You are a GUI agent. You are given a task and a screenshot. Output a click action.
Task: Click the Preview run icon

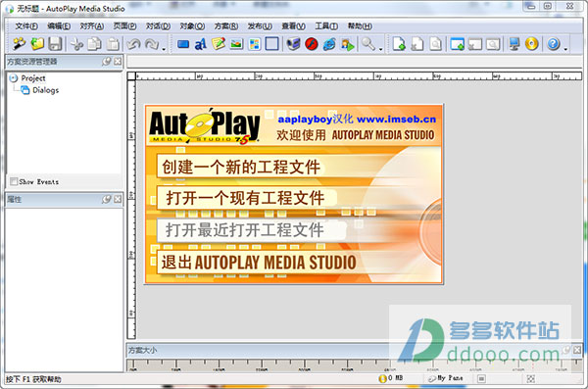pos(347,44)
